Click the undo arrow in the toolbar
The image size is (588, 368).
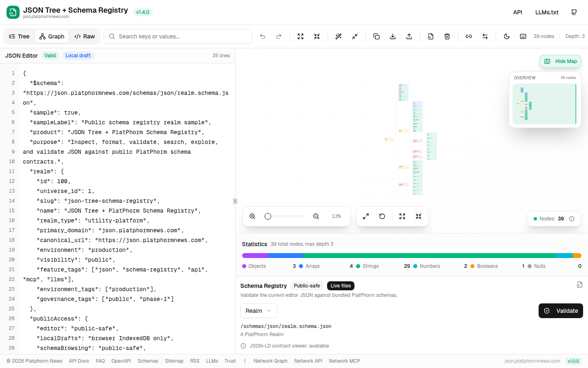pyautogui.click(x=263, y=36)
